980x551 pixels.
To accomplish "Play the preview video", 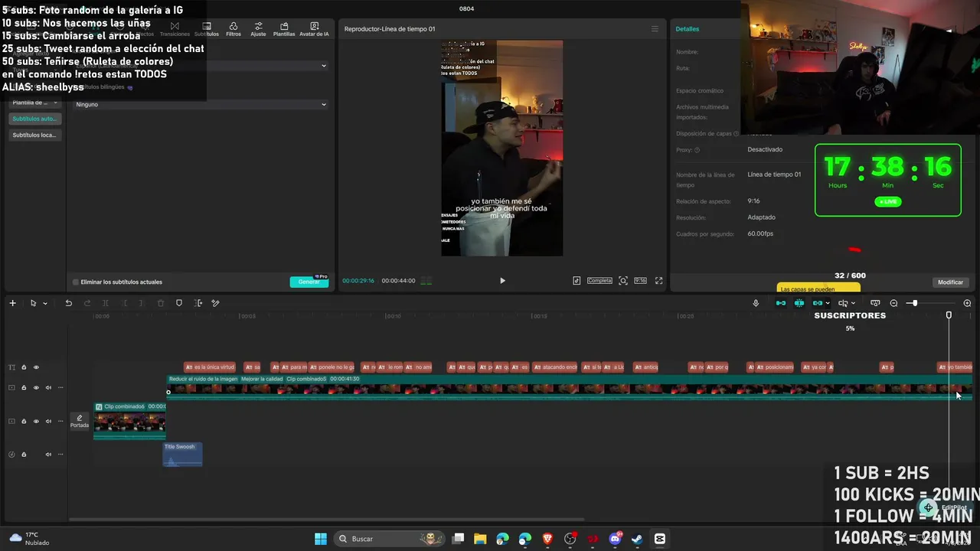I will (502, 281).
